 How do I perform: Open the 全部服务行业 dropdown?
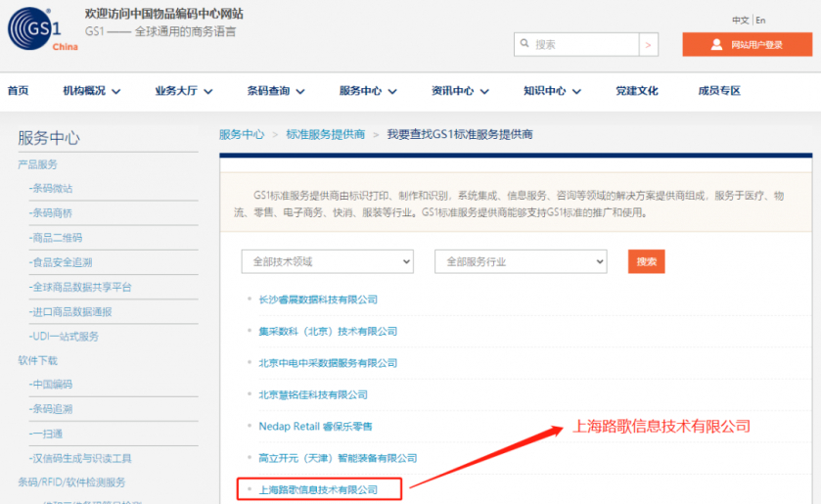pyautogui.click(x=521, y=262)
